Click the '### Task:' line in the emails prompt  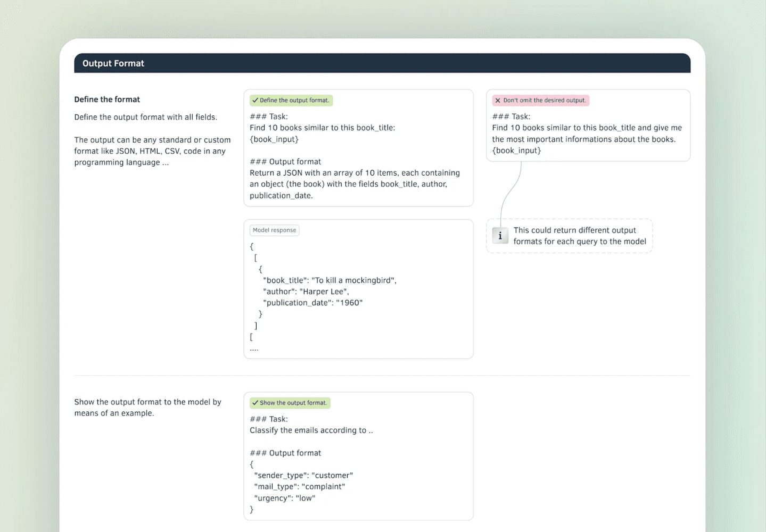tap(269, 419)
